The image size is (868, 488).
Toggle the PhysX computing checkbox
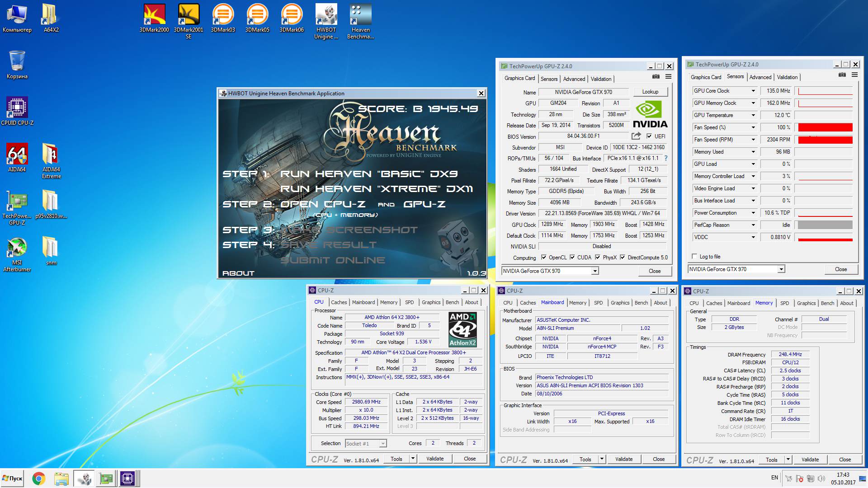[x=598, y=257]
